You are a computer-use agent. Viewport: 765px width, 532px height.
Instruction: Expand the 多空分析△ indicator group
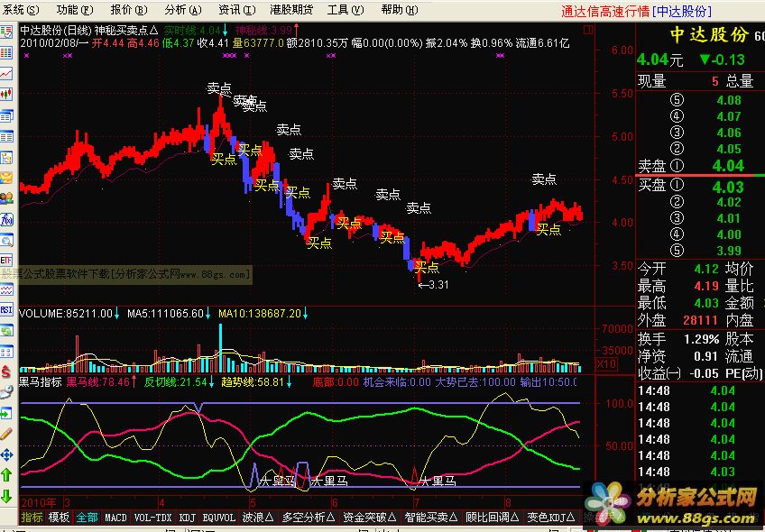point(309,518)
